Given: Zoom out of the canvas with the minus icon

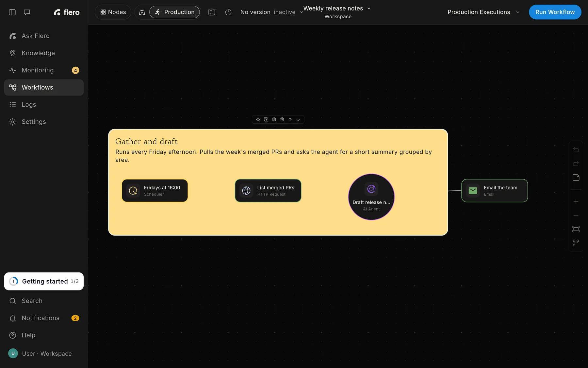Looking at the screenshot, I should pos(576,215).
